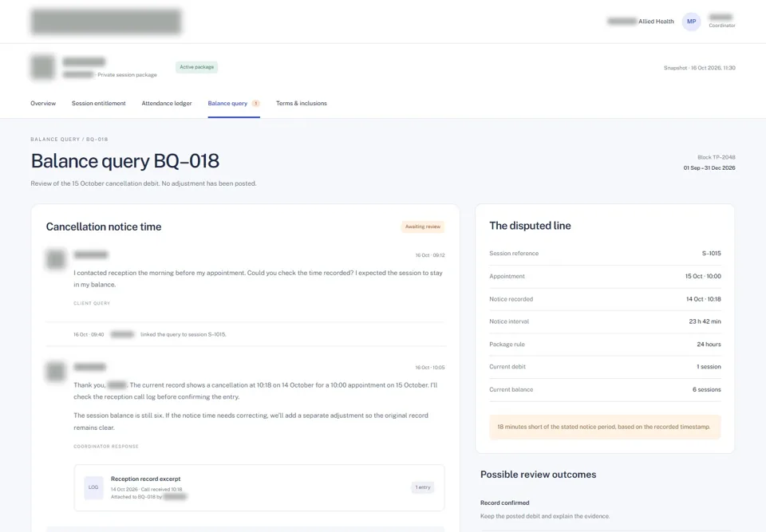Screen dimensions: 766x532
Task: Click the 16 Oct · 09:12 message timestamp
Action: 430,255
